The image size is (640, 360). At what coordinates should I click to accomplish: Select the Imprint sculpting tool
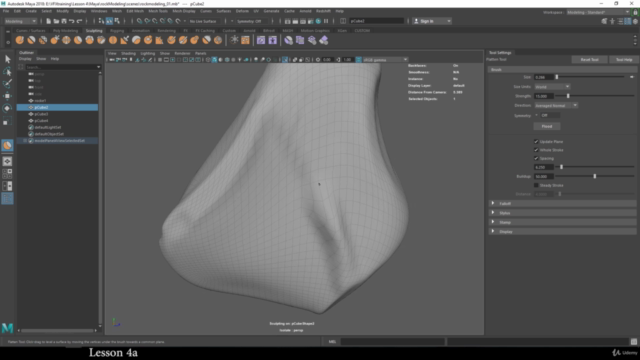coord(124,40)
